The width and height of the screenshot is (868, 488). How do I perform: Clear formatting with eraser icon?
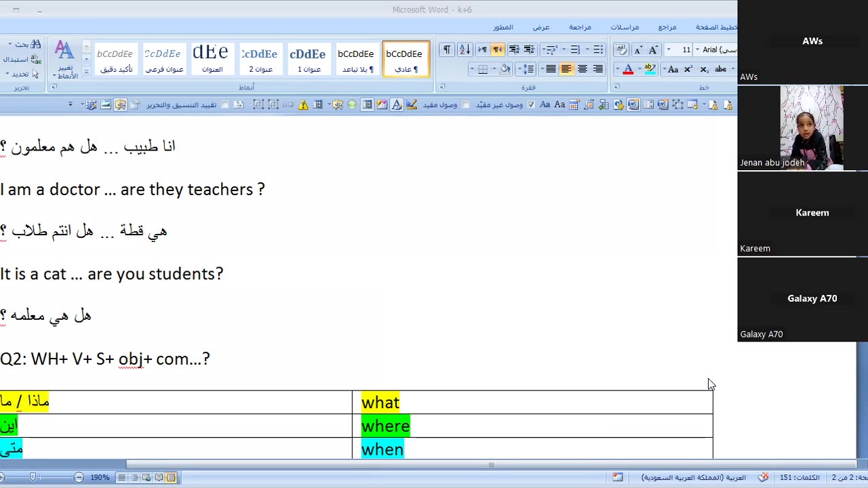pyautogui.click(x=621, y=49)
